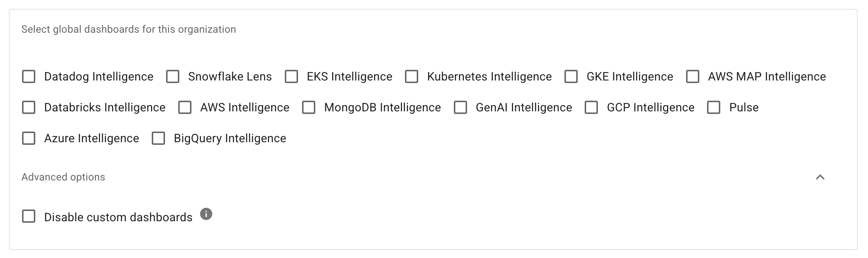This screenshot has width=868, height=258.
Task: Tick the EKS Intelligence checkbox
Action: pyautogui.click(x=291, y=77)
